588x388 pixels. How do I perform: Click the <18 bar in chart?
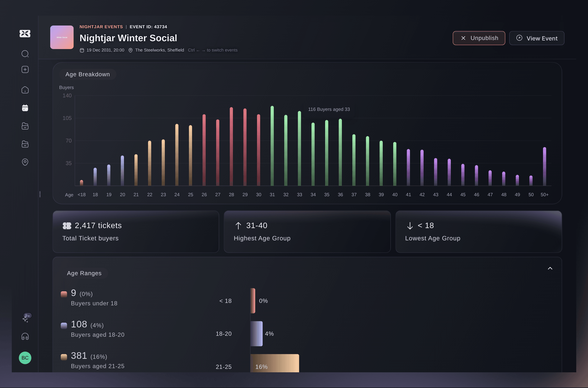(82, 183)
